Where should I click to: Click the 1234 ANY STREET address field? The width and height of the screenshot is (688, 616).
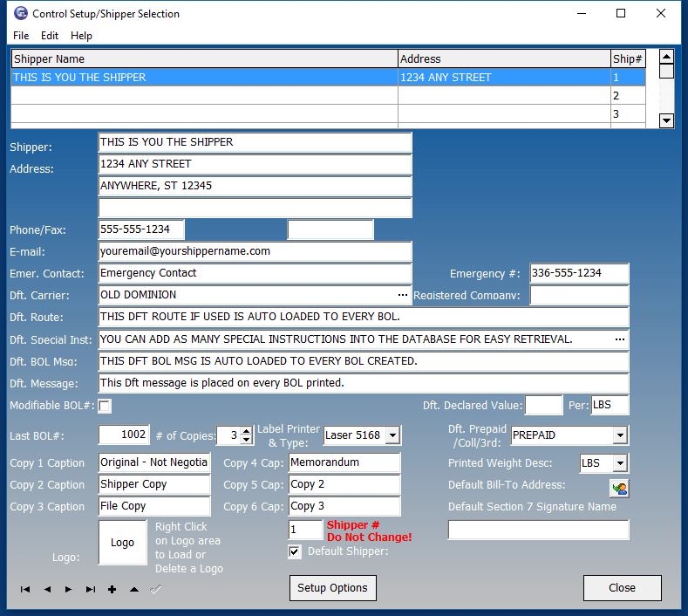click(255, 164)
